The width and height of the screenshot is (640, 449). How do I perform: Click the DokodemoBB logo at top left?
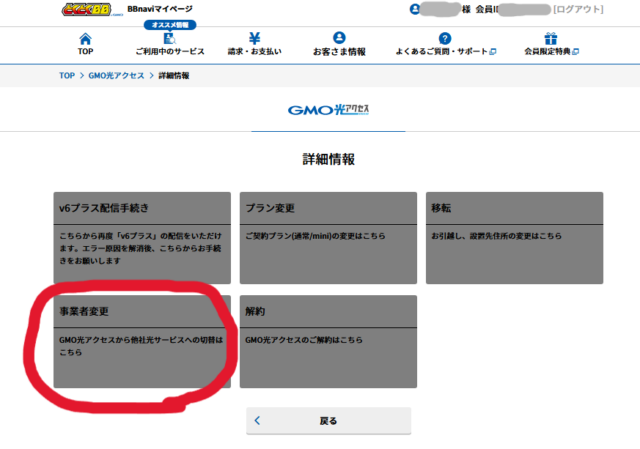(88, 9)
